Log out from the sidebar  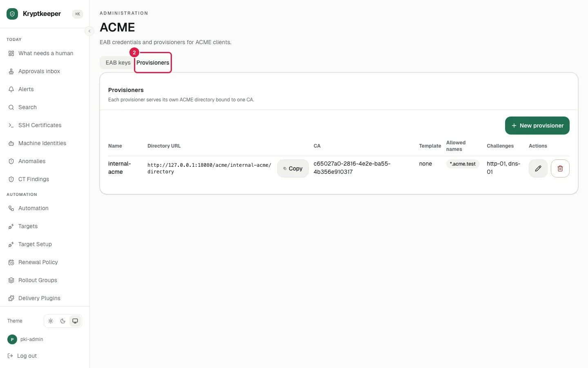[22, 356]
